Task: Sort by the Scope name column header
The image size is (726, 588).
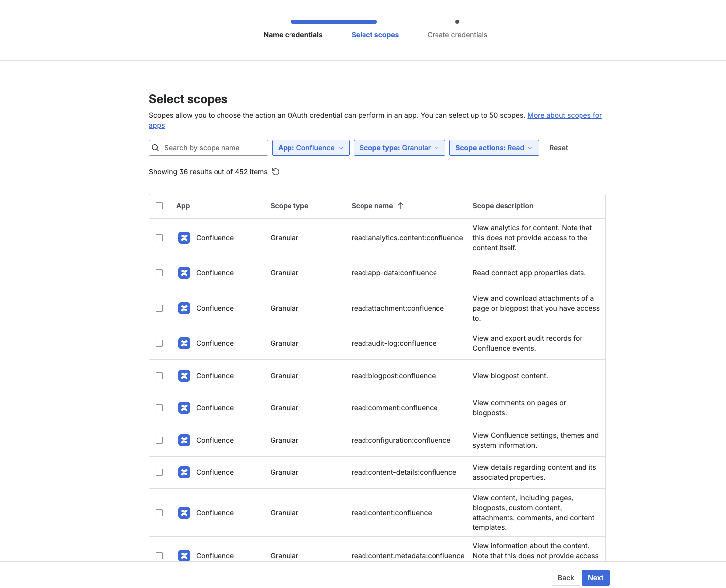Action: [372, 206]
